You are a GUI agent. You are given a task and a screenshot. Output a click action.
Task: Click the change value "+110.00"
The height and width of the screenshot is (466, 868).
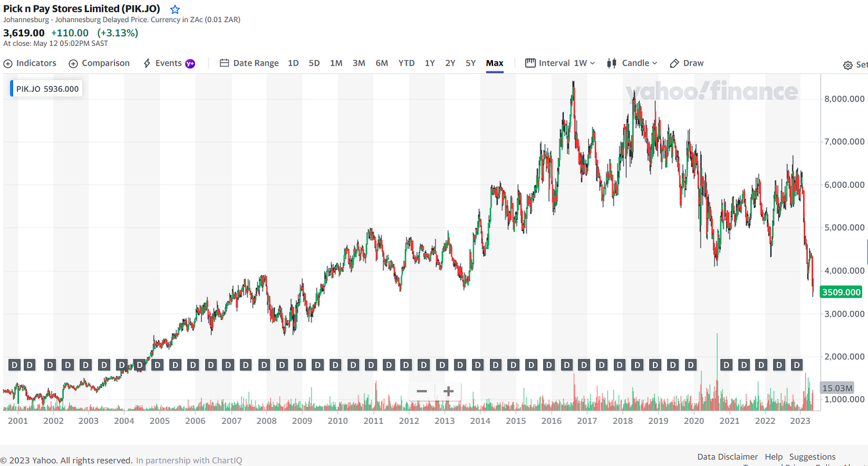[x=70, y=33]
